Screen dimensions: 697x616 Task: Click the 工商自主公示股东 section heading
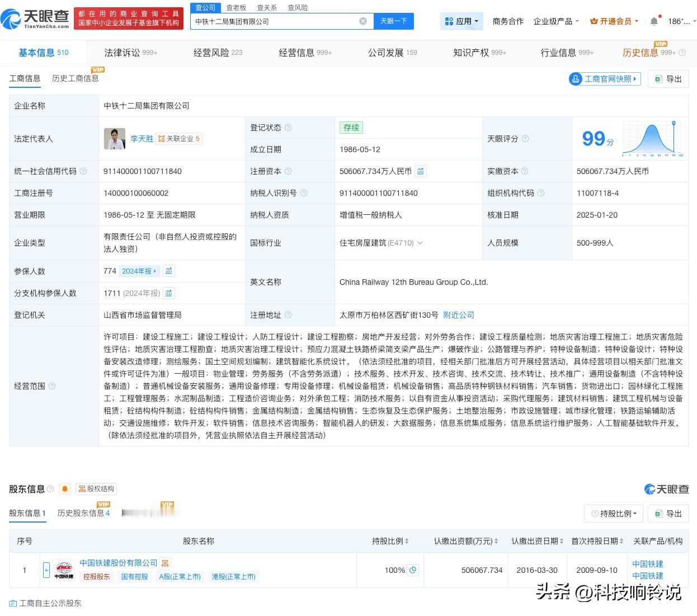(45, 603)
